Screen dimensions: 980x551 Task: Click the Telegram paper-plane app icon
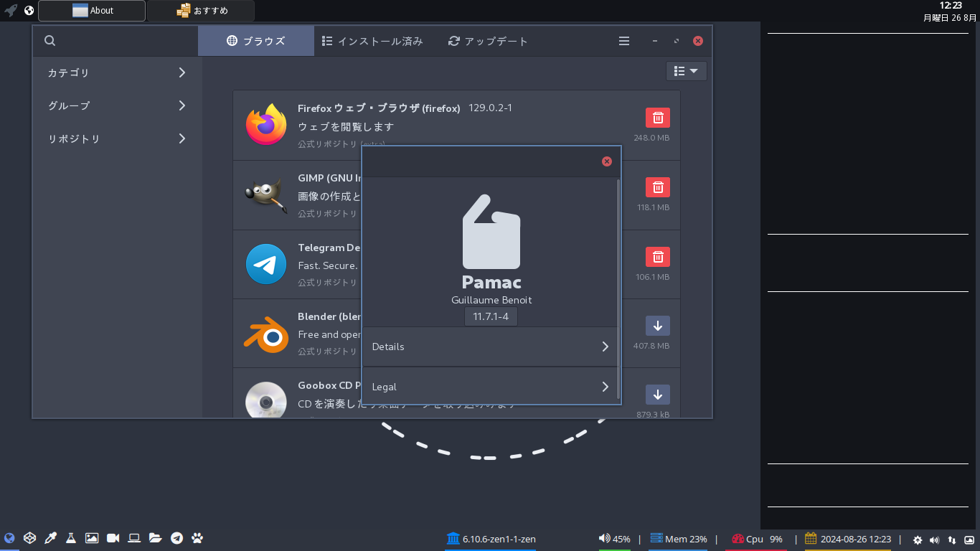pyautogui.click(x=266, y=264)
